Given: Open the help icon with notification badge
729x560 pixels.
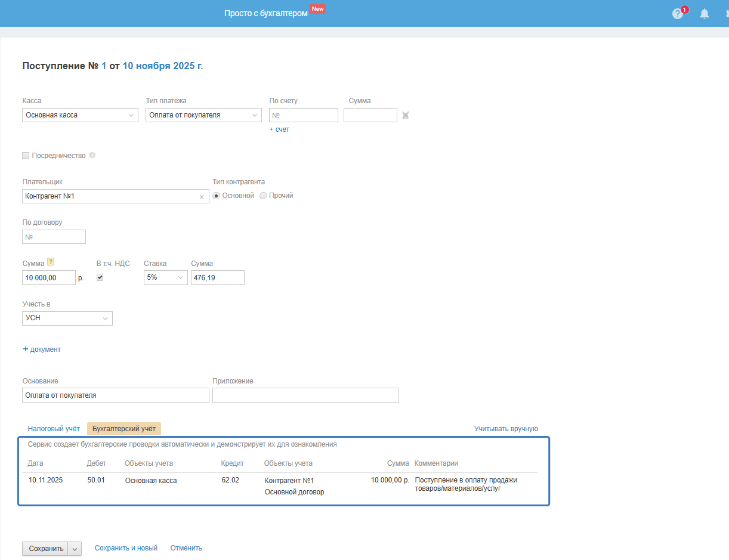Looking at the screenshot, I should tap(677, 14).
